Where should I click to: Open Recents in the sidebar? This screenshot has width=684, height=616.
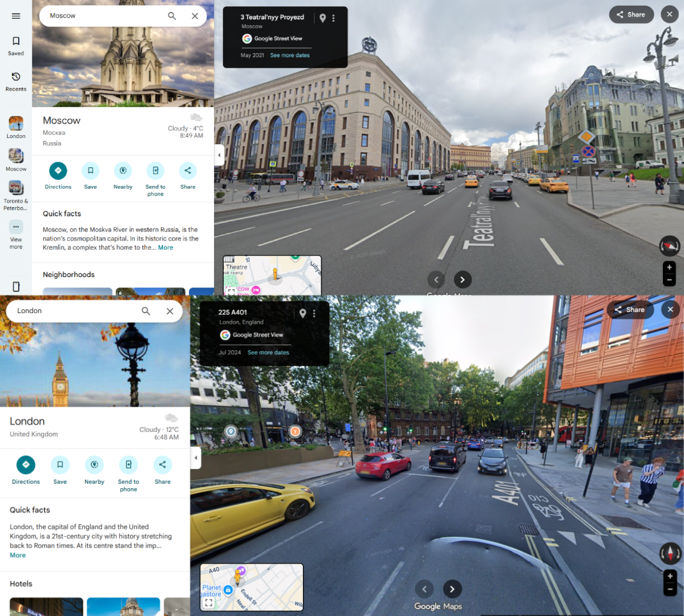[x=16, y=82]
